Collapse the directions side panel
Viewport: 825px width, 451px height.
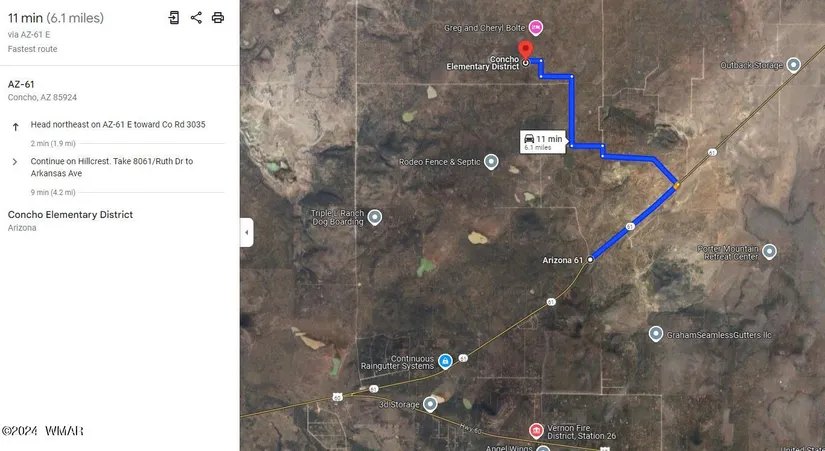[247, 232]
